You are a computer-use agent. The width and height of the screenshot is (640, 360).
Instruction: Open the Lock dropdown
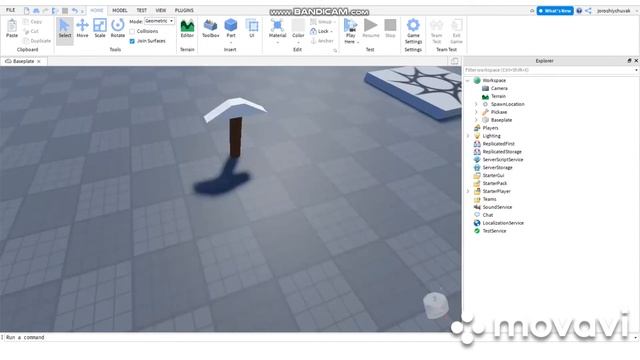coord(321,31)
